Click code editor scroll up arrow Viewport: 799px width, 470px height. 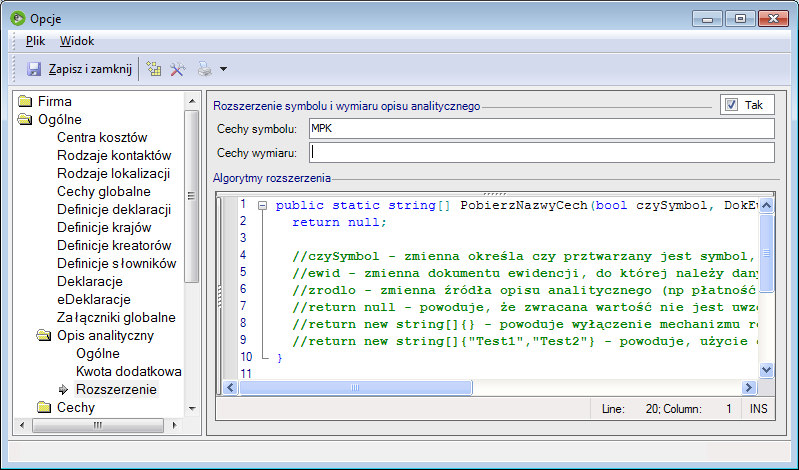tap(766, 205)
